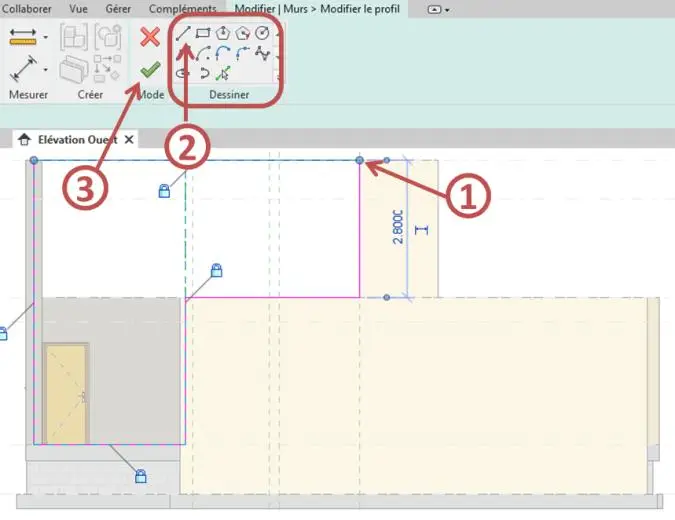Click the green checkmark to finish edit mode
The image size is (675, 520).
(x=150, y=70)
